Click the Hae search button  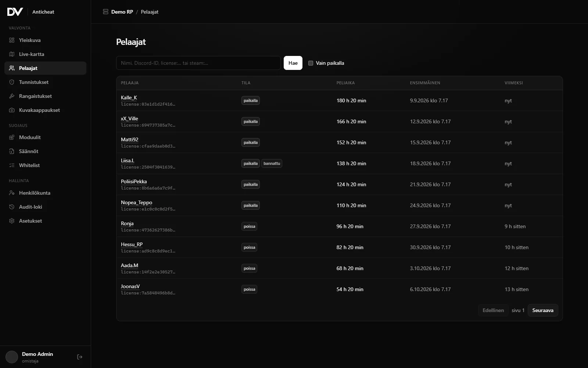pos(293,63)
